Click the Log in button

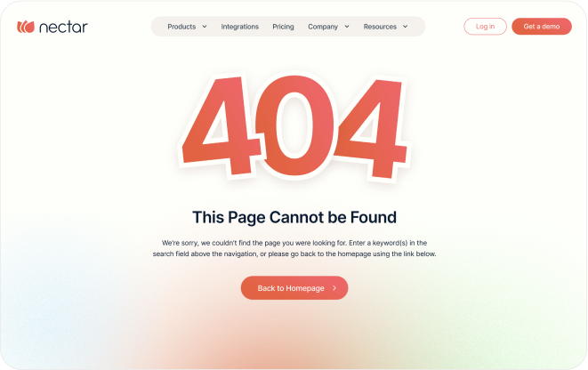(485, 27)
